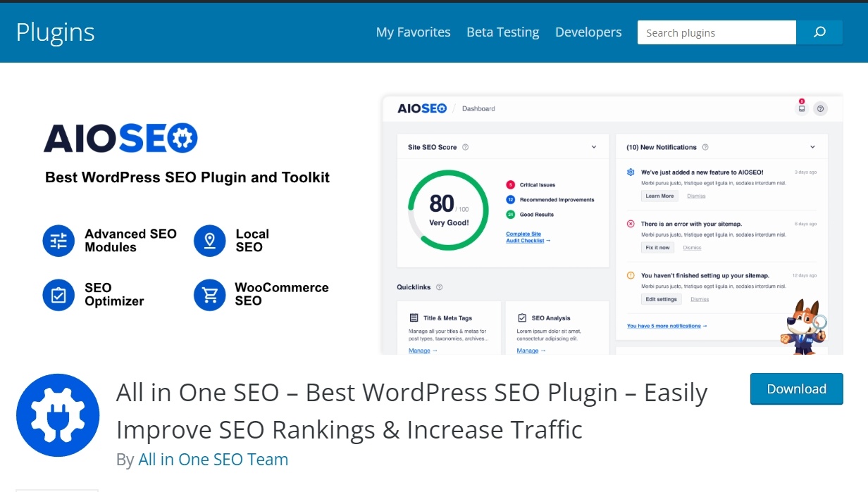Focus the Search plugins input field
Image resolution: width=868 pixels, height=492 pixels.
(x=717, y=32)
